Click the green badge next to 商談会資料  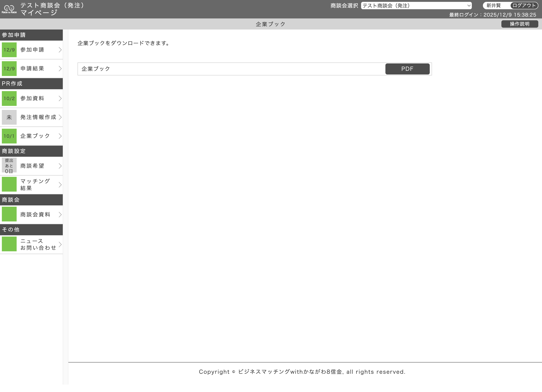(x=9, y=214)
